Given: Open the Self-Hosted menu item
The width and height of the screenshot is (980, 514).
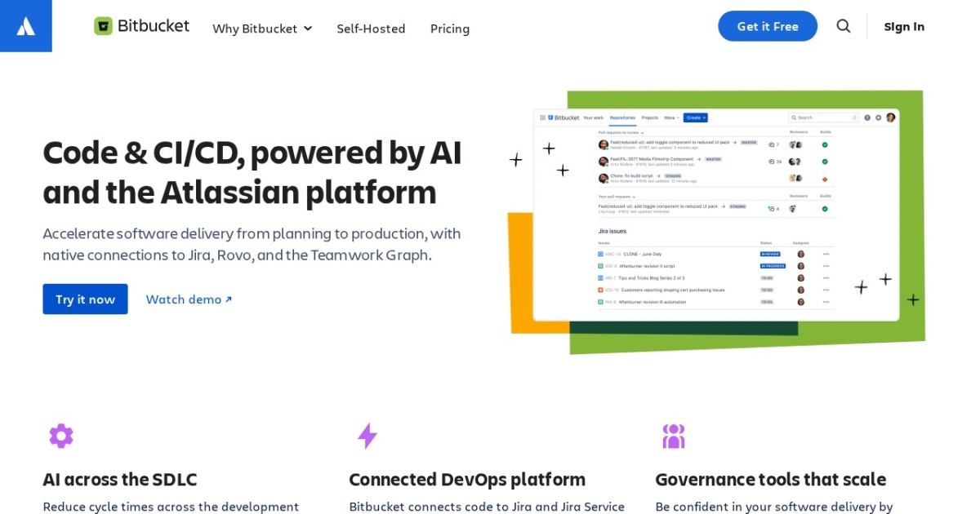Looking at the screenshot, I should point(371,29).
